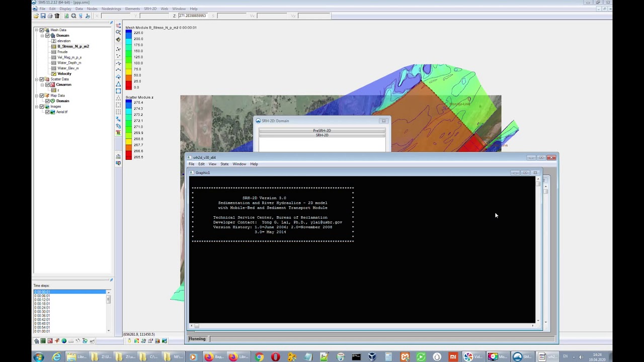Select the GIS globe module icon

(64, 341)
